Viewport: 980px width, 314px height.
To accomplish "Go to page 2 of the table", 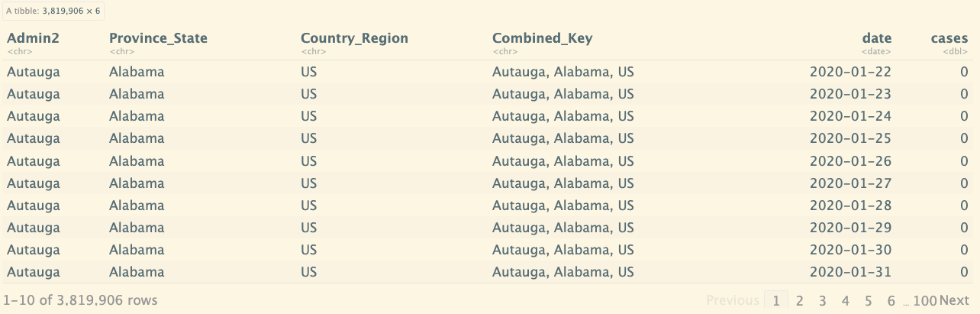I will [x=799, y=300].
